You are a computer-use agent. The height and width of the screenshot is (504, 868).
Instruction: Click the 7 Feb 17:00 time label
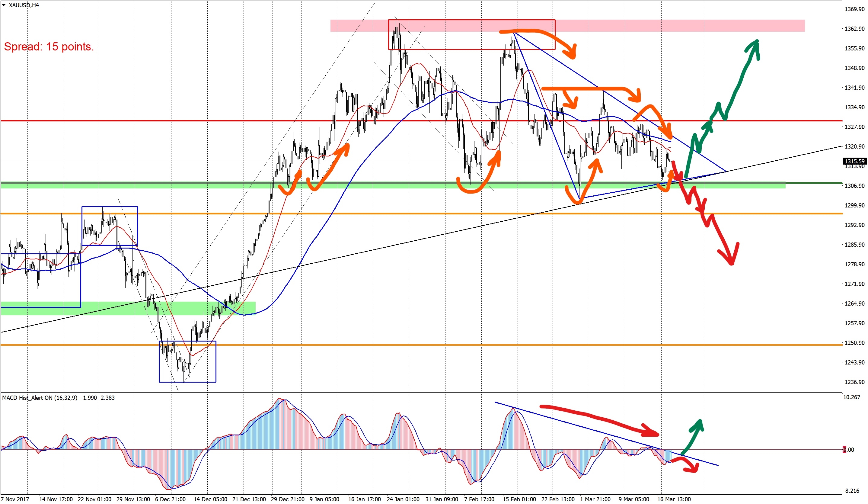click(479, 499)
